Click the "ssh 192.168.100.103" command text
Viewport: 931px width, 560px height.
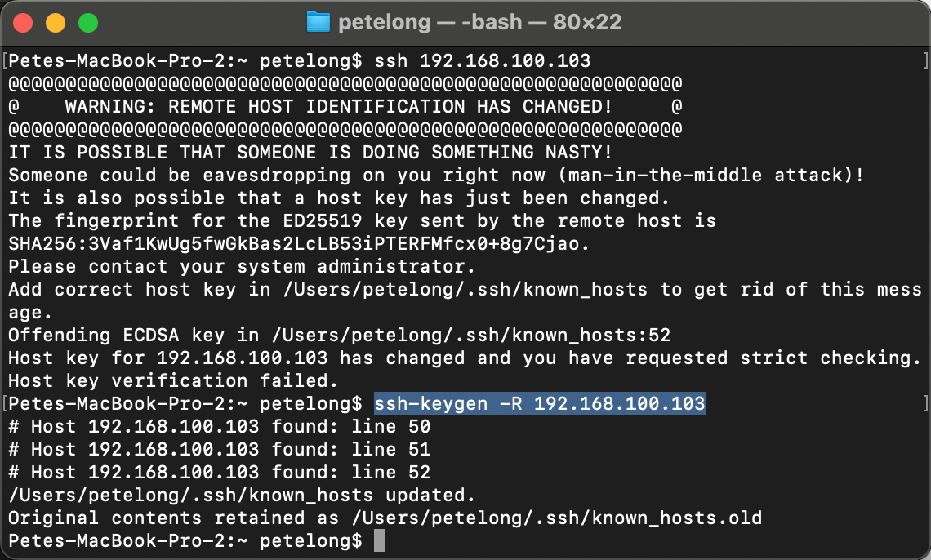[482, 61]
